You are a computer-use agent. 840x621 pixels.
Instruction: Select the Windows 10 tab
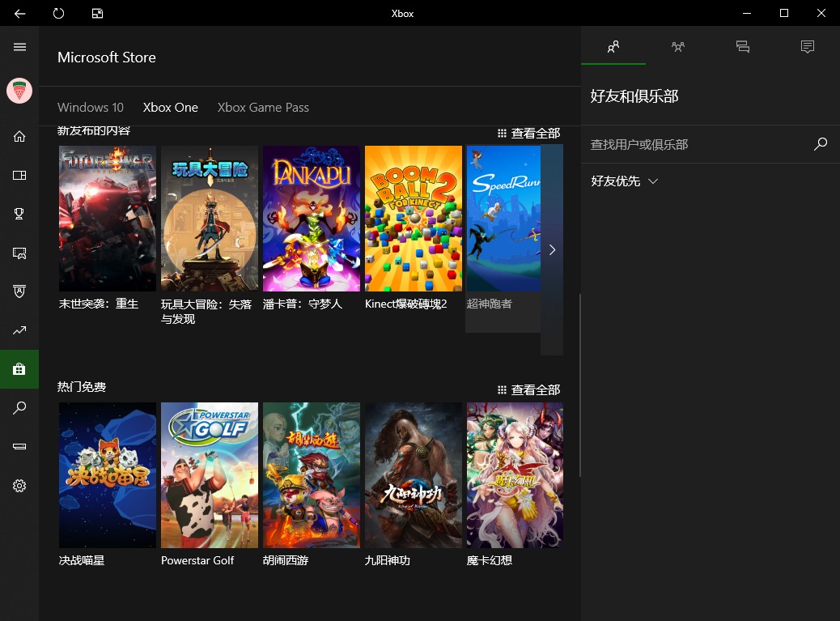click(x=91, y=107)
